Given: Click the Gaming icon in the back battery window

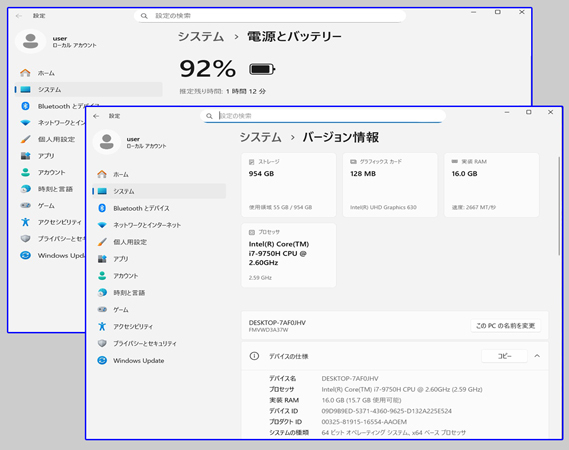Looking at the screenshot, I should 25,205.
